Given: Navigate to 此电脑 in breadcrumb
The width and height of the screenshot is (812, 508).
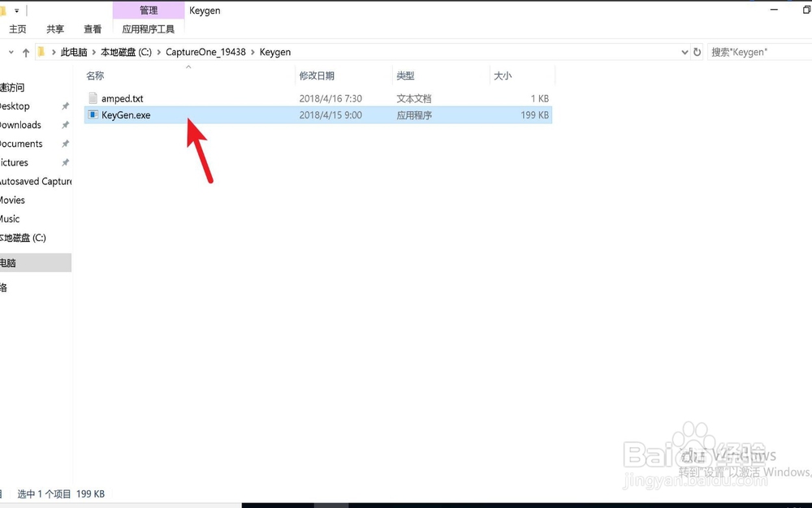Looking at the screenshot, I should point(74,52).
